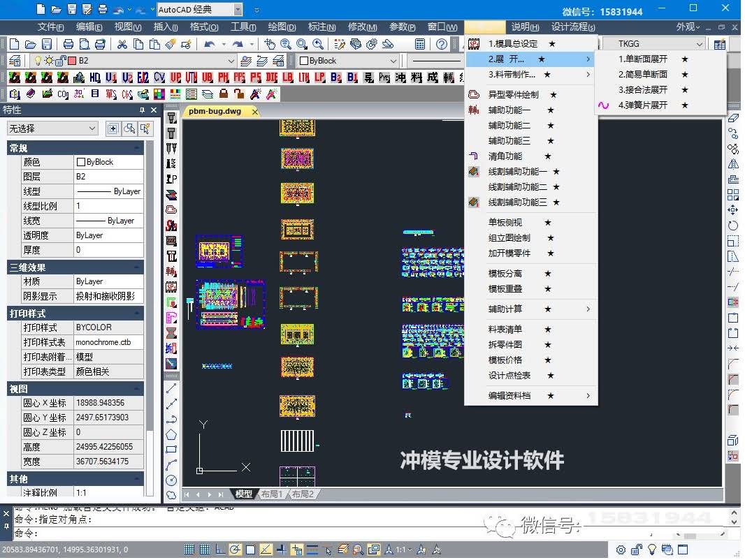This screenshot has width=745, height=560.
Task: Click the U1 plate toolbar icon
Action: pyautogui.click(x=111, y=78)
